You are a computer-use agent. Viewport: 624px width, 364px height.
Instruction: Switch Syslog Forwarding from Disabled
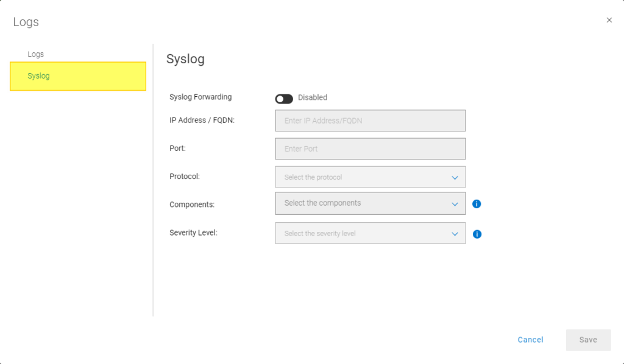coord(284,97)
